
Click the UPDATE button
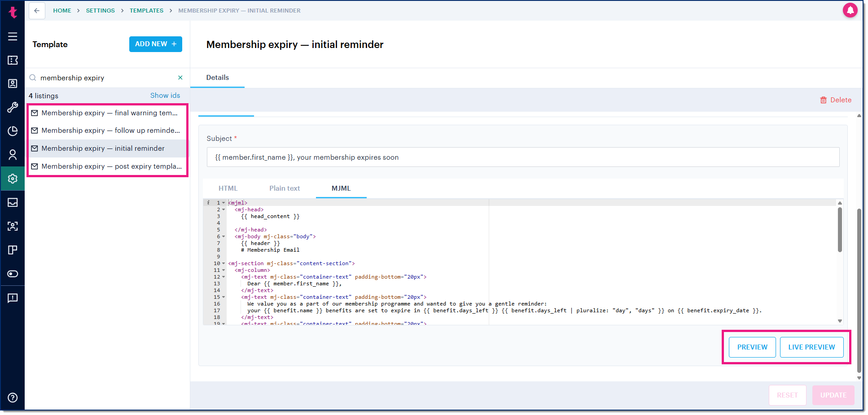[x=833, y=395]
